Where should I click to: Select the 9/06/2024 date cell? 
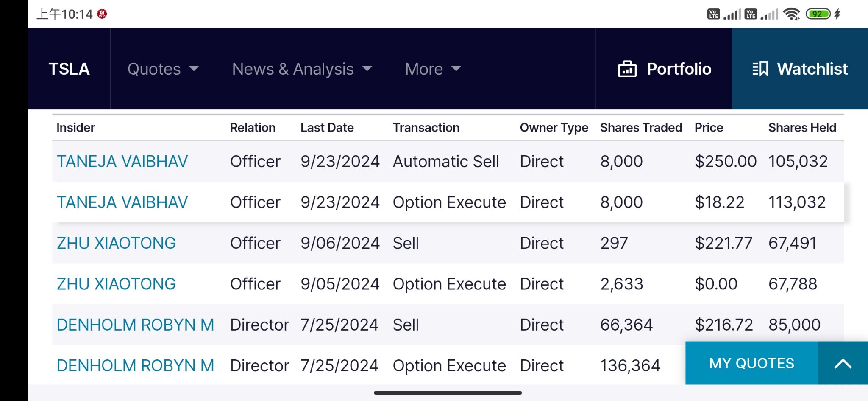[x=340, y=243]
